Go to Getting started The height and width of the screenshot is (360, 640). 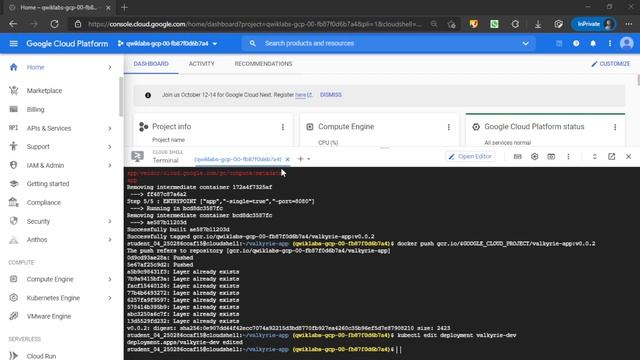[48, 184]
